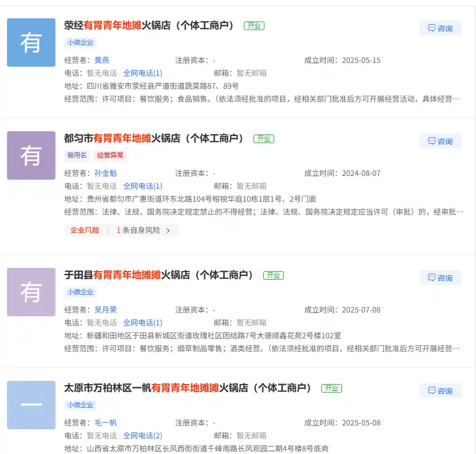Click the 经营异常 red tag
This screenshot has height=454, width=476.
pos(110,155)
